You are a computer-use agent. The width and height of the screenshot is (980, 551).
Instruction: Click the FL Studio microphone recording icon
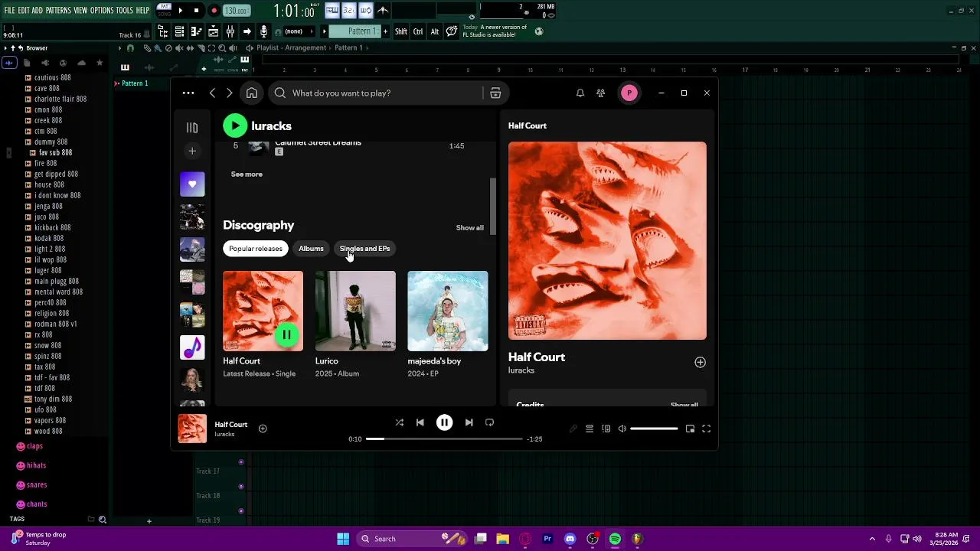click(x=263, y=31)
